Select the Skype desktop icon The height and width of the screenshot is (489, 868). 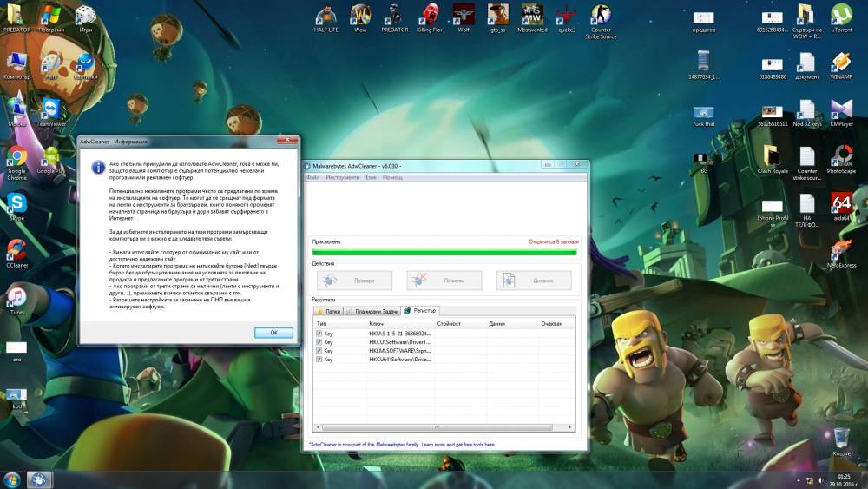(x=16, y=207)
